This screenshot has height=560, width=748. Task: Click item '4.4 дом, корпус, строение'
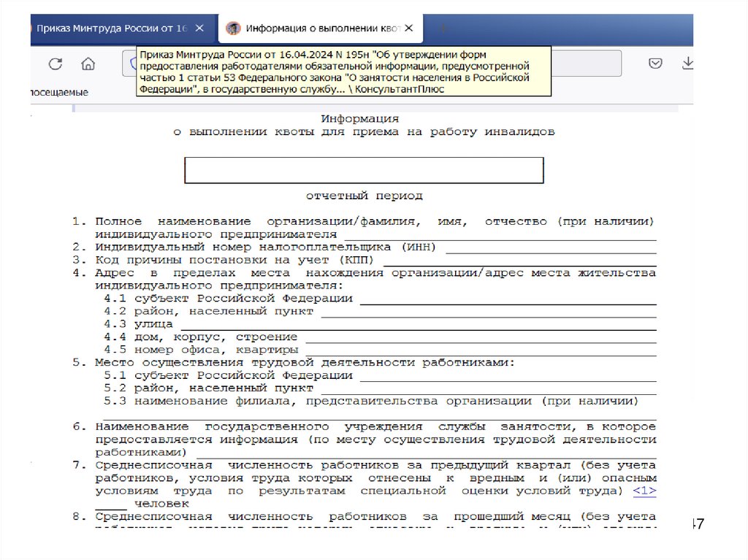pos(201,337)
